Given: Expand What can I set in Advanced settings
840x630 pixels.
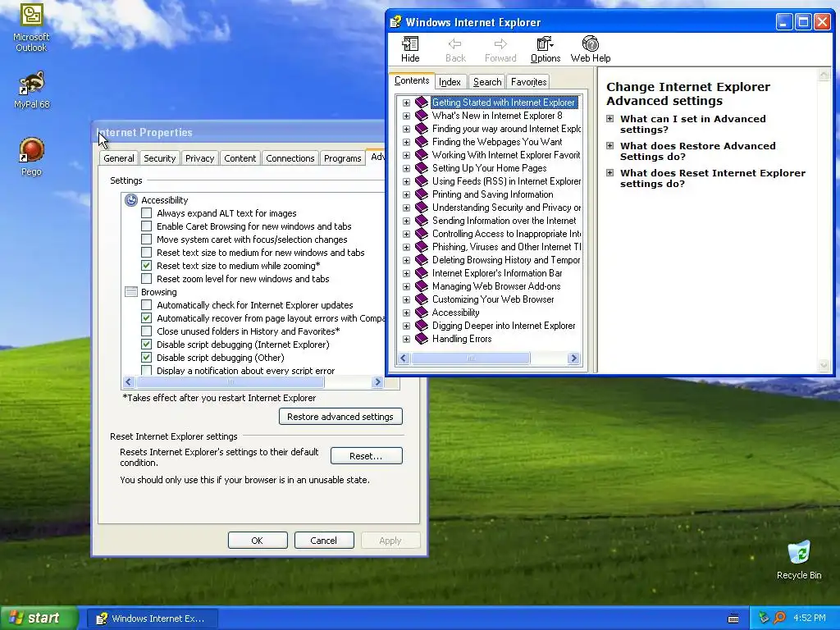Looking at the screenshot, I should 609,118.
